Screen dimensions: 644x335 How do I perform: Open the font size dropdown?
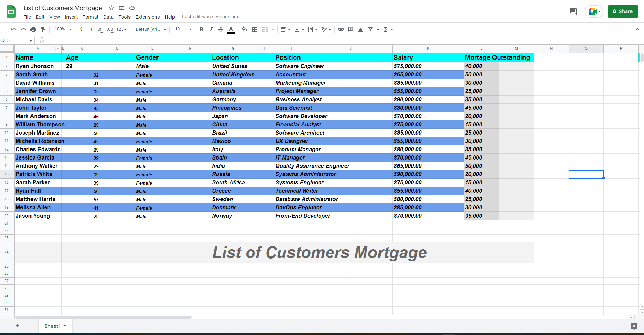tap(183, 29)
